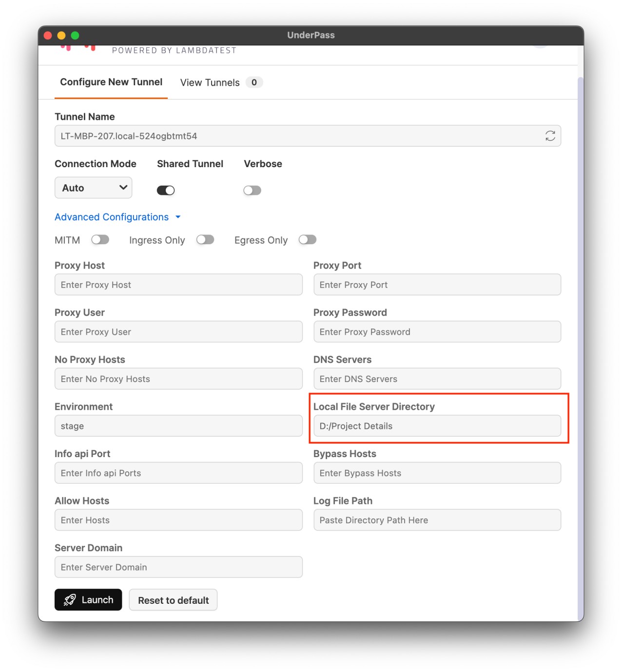Collapse the Advanced Configurations section
622x672 pixels.
point(117,217)
